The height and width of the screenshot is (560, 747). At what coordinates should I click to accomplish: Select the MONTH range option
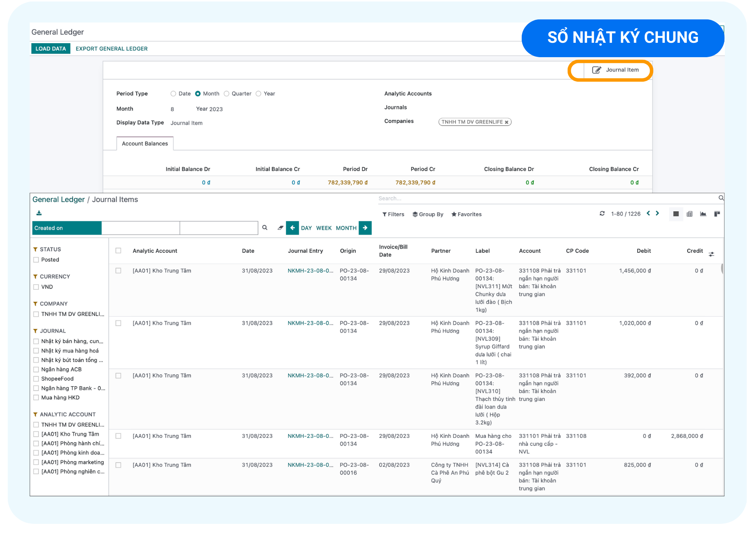click(346, 228)
